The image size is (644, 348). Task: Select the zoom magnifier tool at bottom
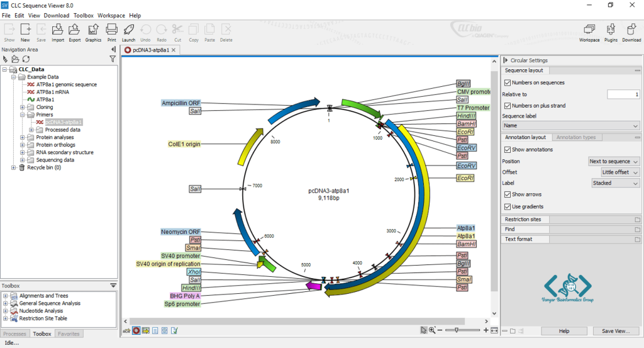coord(432,330)
